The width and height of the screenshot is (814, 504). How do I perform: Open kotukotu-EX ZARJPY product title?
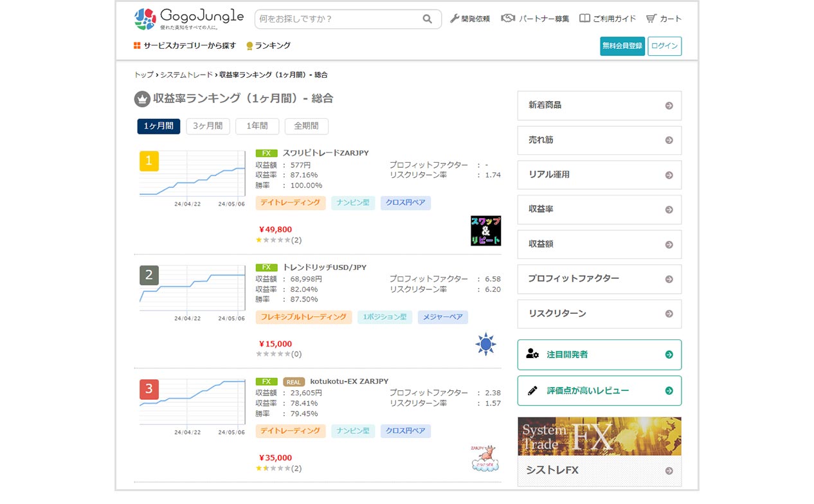click(x=349, y=381)
